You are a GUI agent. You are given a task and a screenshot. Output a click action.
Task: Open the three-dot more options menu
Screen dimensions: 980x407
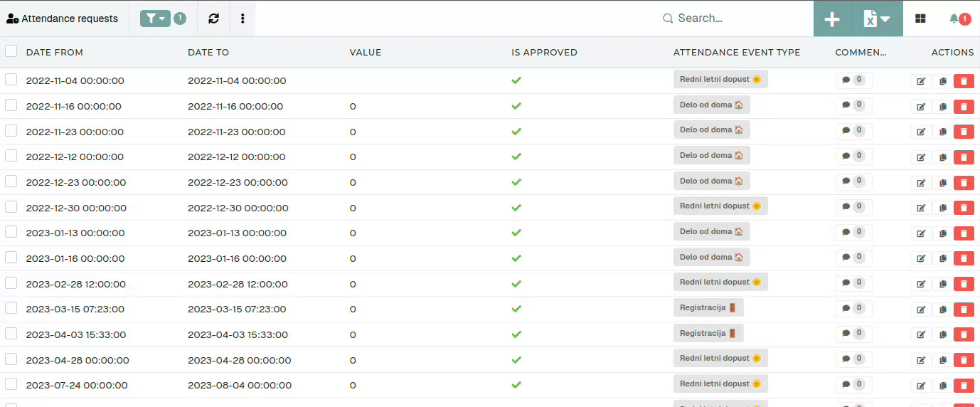point(243,18)
